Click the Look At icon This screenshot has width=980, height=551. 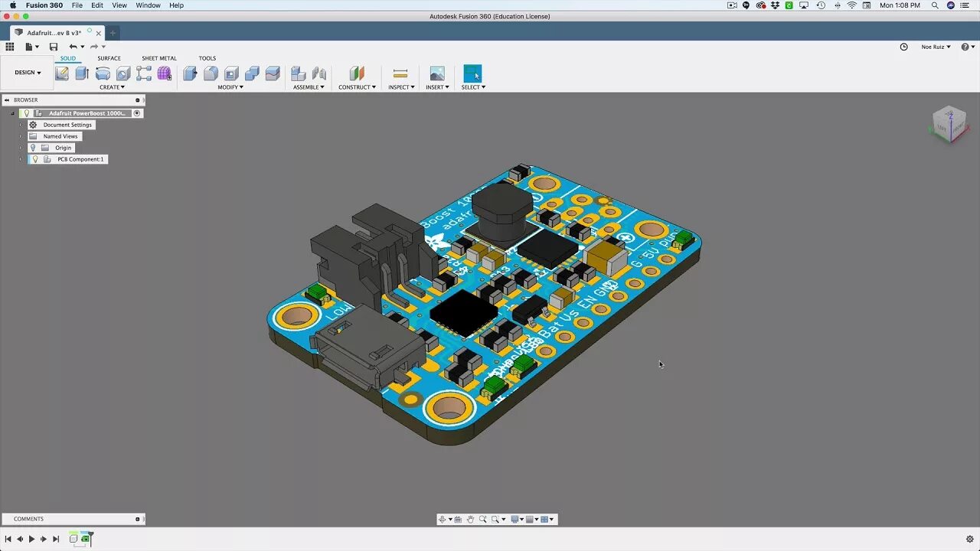[458, 519]
